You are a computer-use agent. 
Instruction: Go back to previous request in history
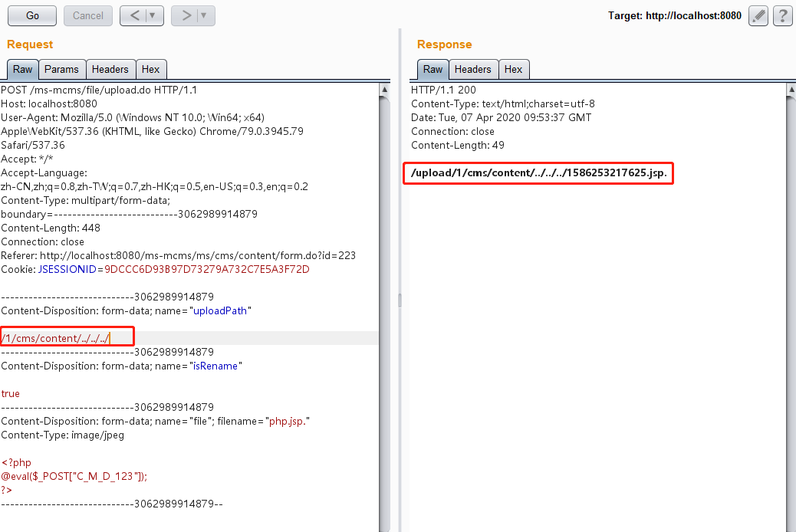[x=134, y=16]
